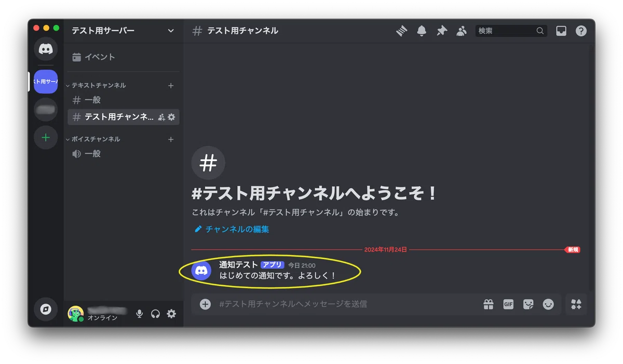
Task: Edit テスト用チャンネル settings gear icon
Action: point(171,117)
